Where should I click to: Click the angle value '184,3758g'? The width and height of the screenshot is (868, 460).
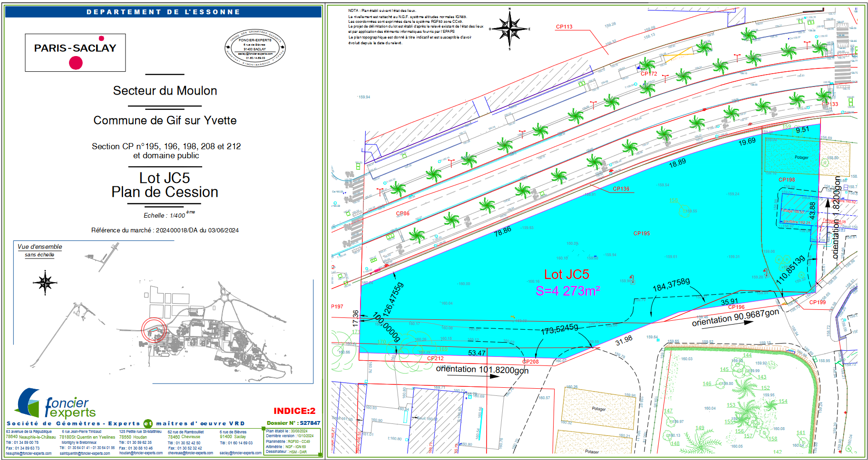point(671,284)
